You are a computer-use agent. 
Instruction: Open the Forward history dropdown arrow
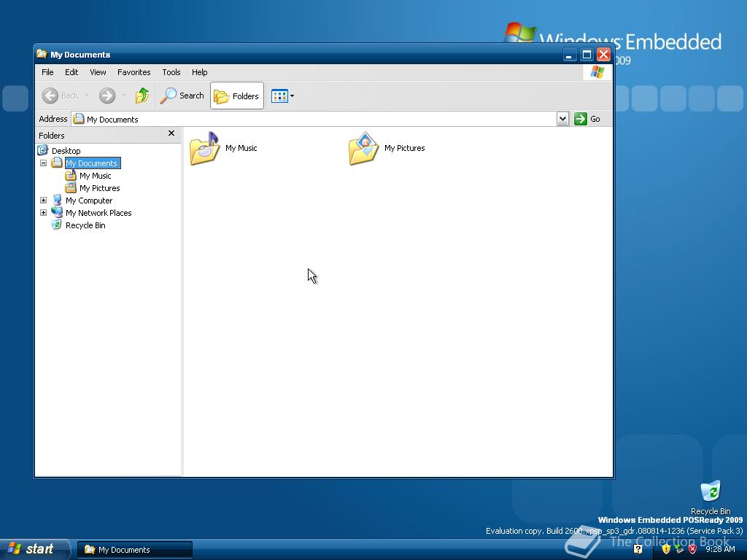click(124, 96)
